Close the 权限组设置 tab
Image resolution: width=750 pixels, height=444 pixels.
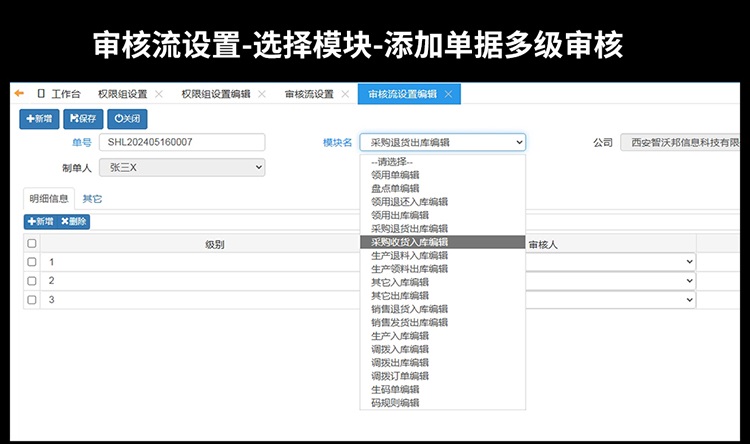[159, 94]
